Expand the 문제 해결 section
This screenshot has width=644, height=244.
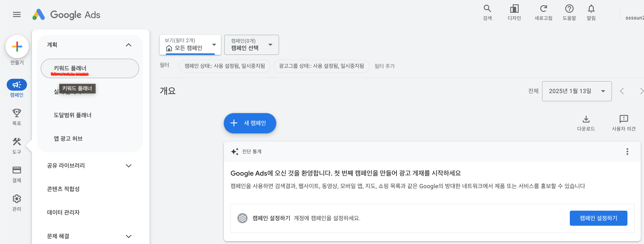pos(129,236)
